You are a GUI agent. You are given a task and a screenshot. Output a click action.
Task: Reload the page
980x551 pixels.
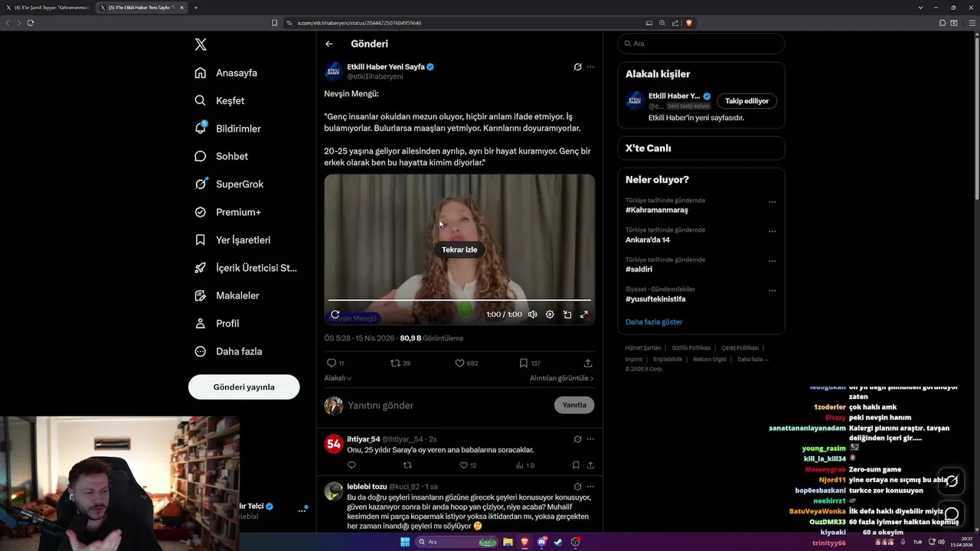point(31,23)
